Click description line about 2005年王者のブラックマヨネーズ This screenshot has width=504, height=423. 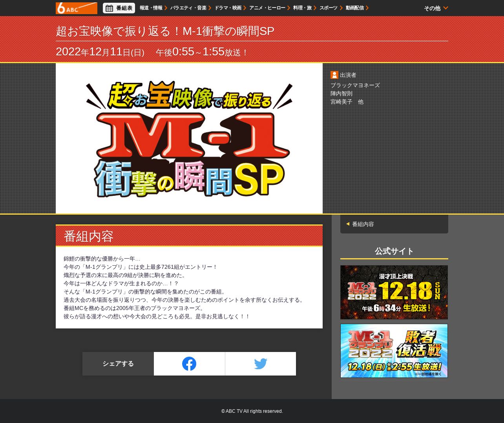tap(134, 308)
